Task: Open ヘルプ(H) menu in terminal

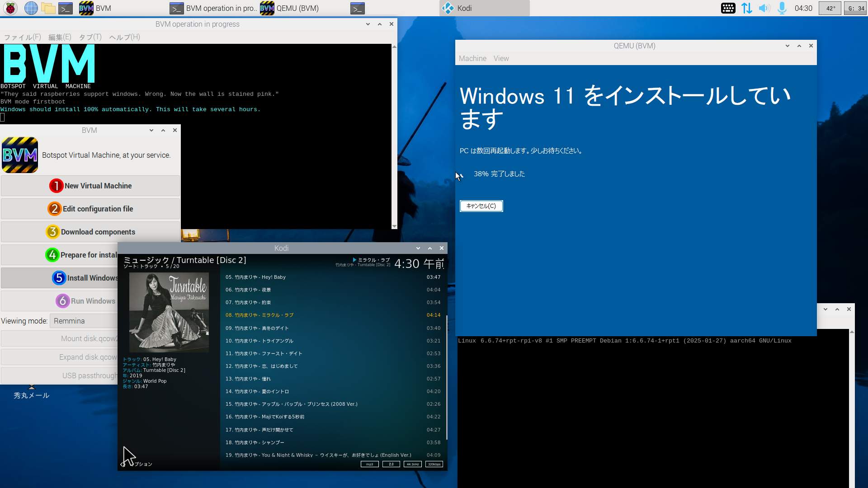Action: (124, 37)
